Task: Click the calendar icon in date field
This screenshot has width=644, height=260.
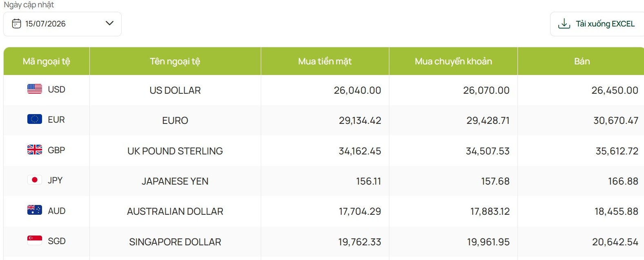Action: (x=16, y=24)
